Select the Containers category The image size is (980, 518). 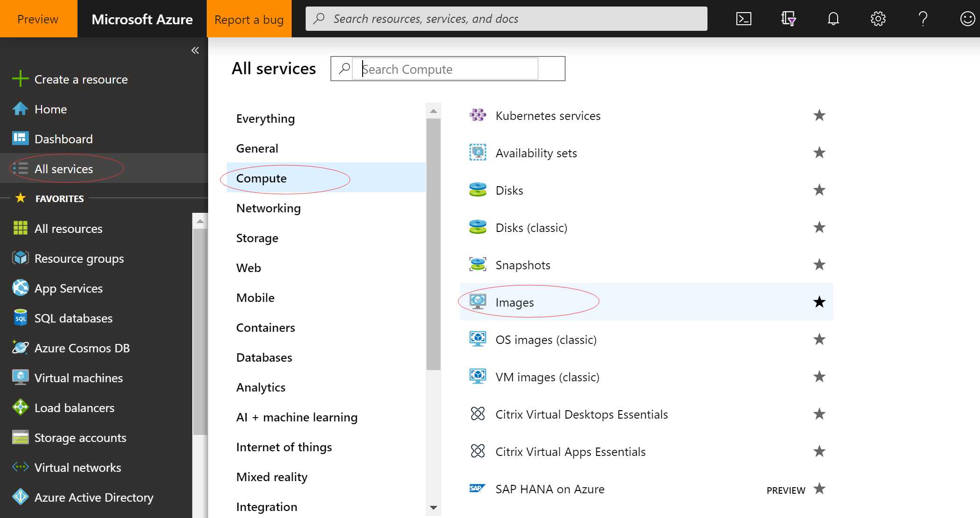265,327
